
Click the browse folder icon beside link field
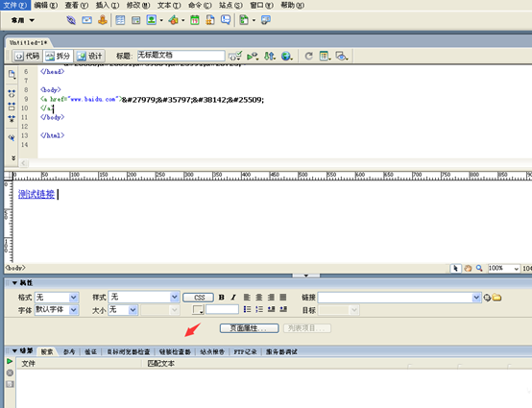[x=497, y=298]
